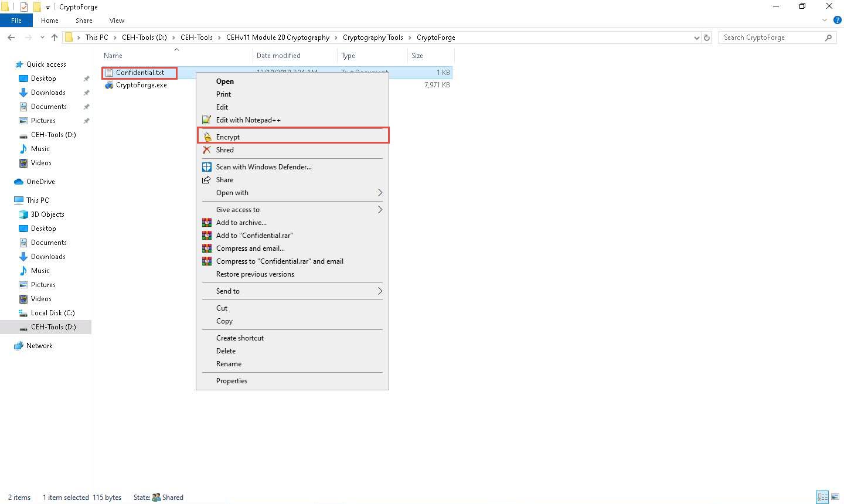The width and height of the screenshot is (844, 504).
Task: Click the OneDrive cloud icon in sidebar
Action: (19, 182)
